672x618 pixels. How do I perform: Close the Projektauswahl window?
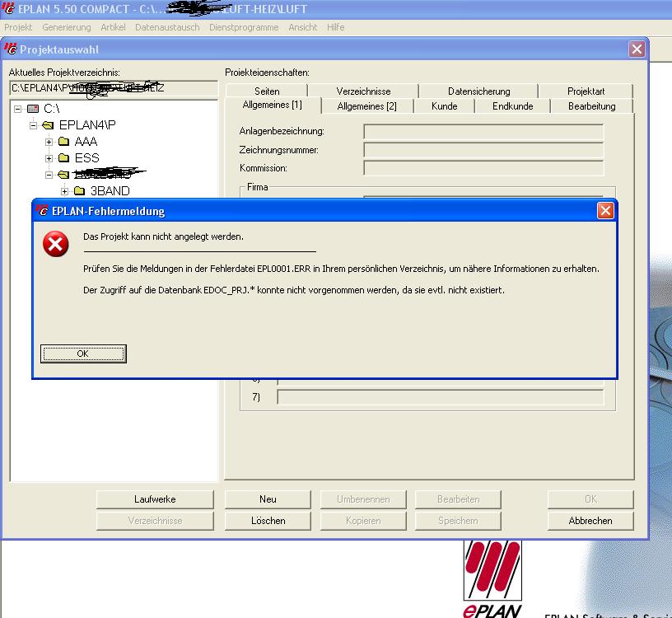[x=637, y=49]
